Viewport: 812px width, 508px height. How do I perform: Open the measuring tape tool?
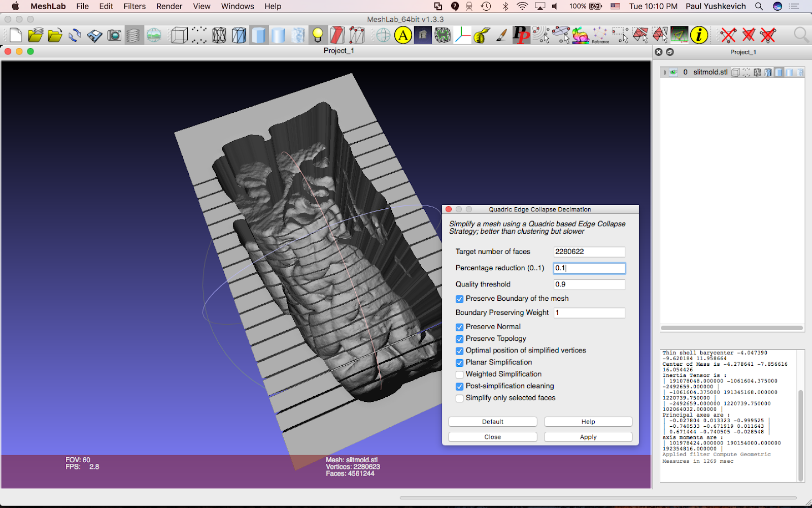(482, 35)
